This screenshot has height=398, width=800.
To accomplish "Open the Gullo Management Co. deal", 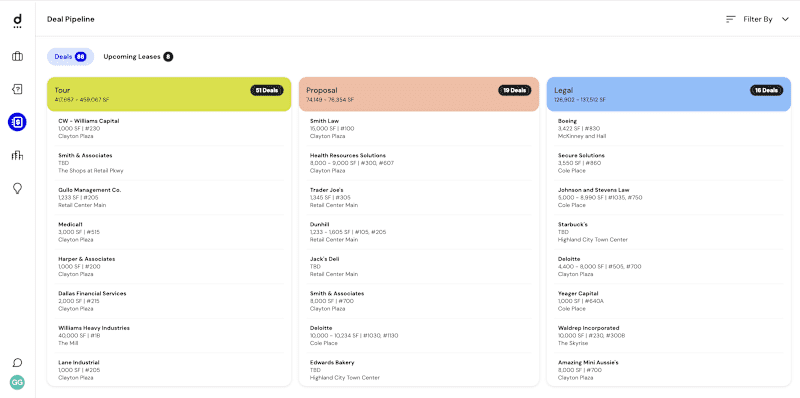I will pyautogui.click(x=170, y=197).
